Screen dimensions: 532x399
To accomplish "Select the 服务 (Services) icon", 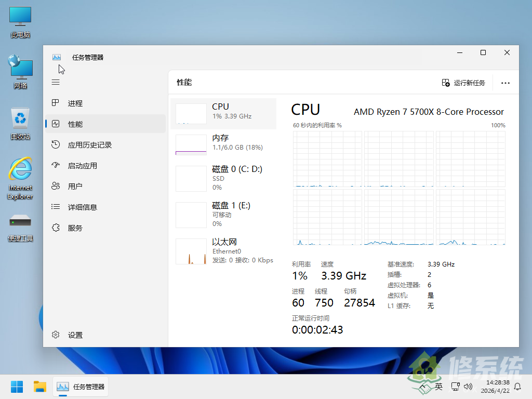I will (56, 227).
